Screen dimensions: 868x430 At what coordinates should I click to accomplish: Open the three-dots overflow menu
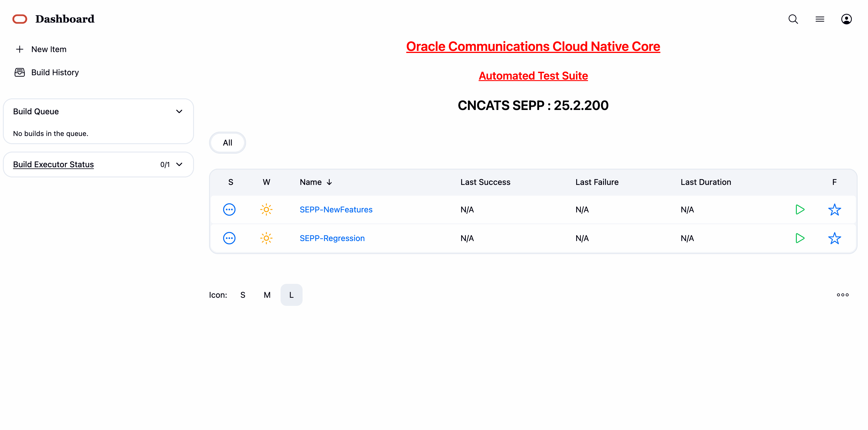pos(843,295)
